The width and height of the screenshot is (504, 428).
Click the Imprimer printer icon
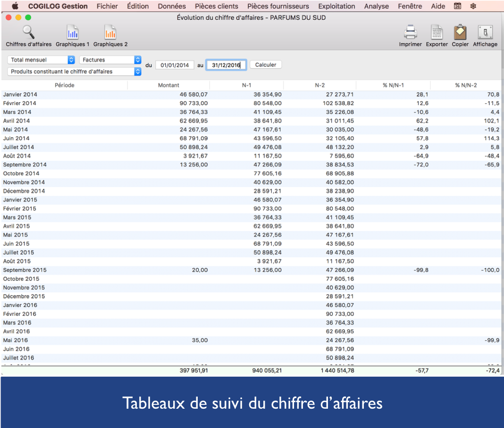[410, 32]
